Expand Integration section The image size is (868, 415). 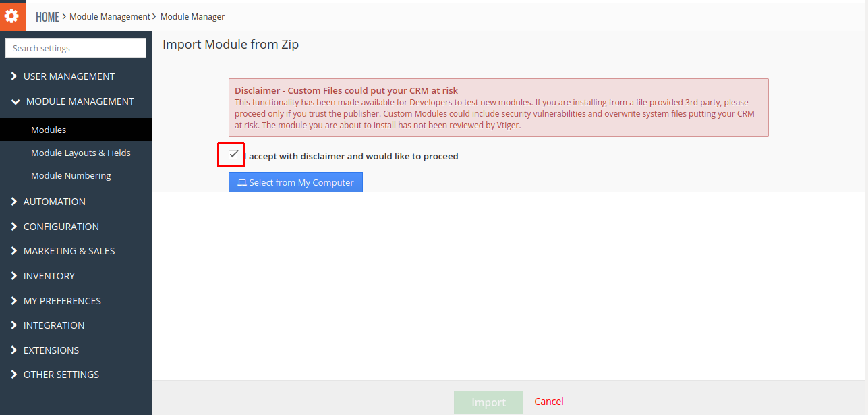[x=54, y=325]
